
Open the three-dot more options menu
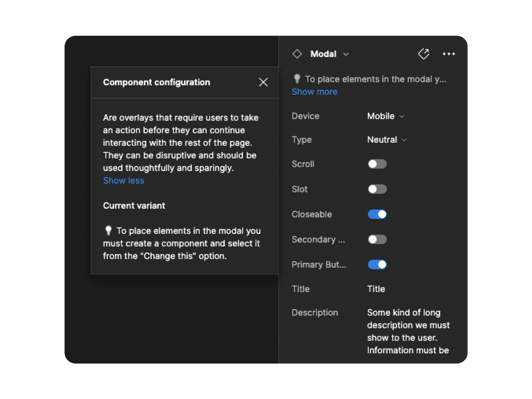pyautogui.click(x=449, y=54)
